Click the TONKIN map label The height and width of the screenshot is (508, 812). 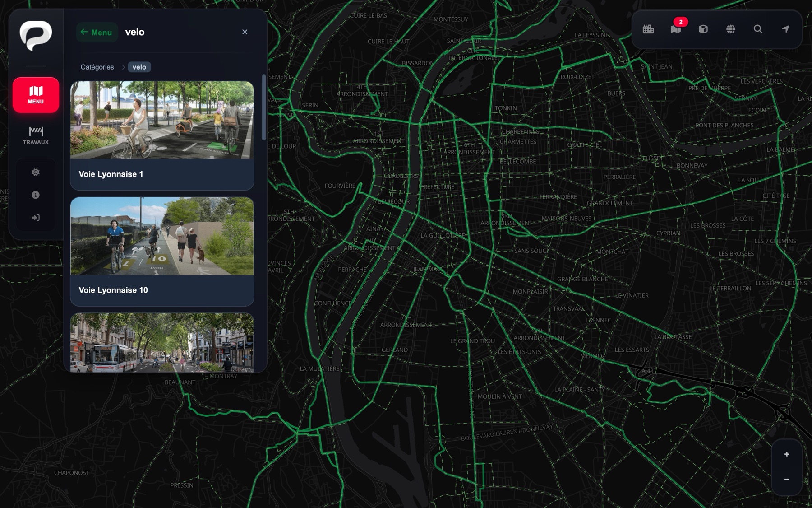tap(506, 108)
